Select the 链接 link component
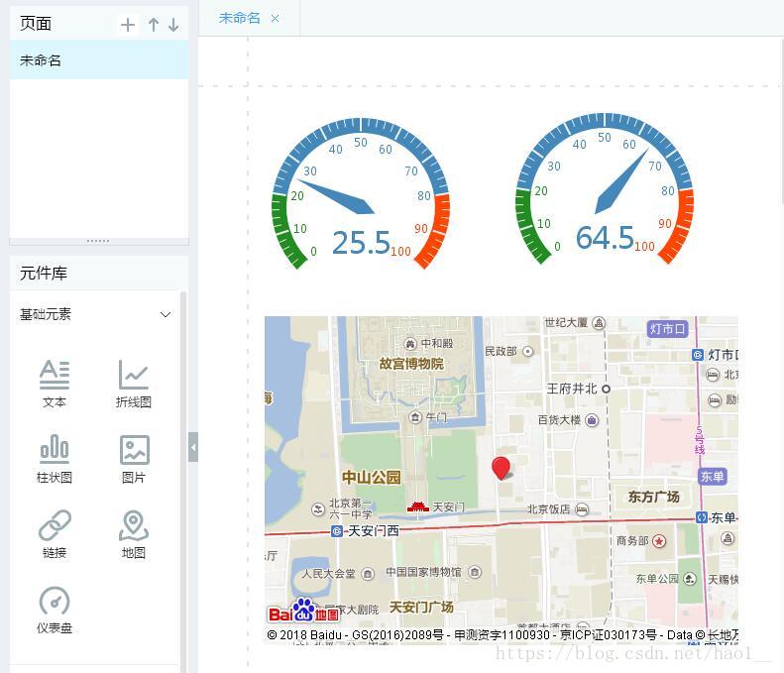784x673 pixels. tap(55, 534)
